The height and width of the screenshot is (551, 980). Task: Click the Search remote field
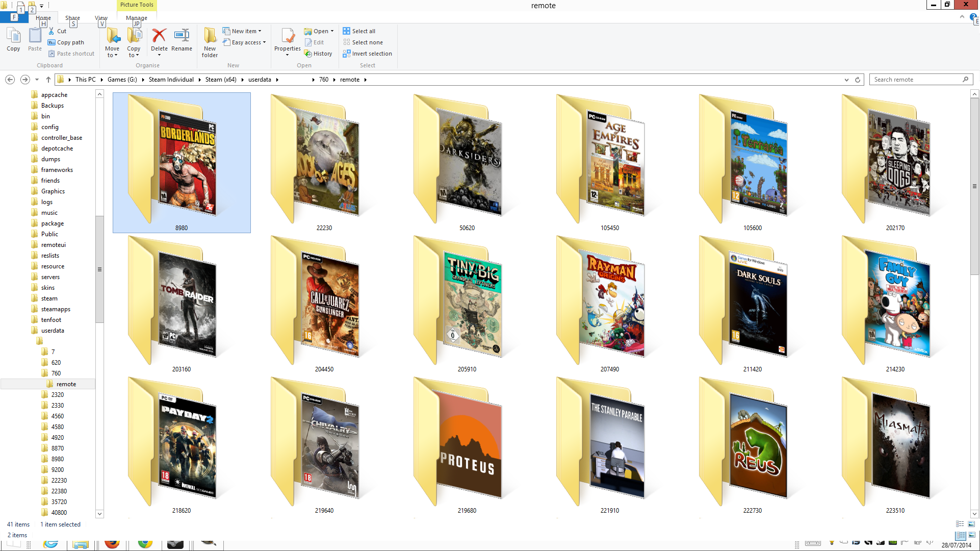(x=921, y=80)
